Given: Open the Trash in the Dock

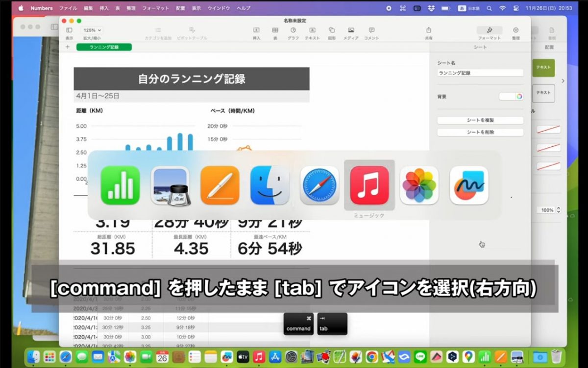Looking at the screenshot, I should click(x=556, y=357).
